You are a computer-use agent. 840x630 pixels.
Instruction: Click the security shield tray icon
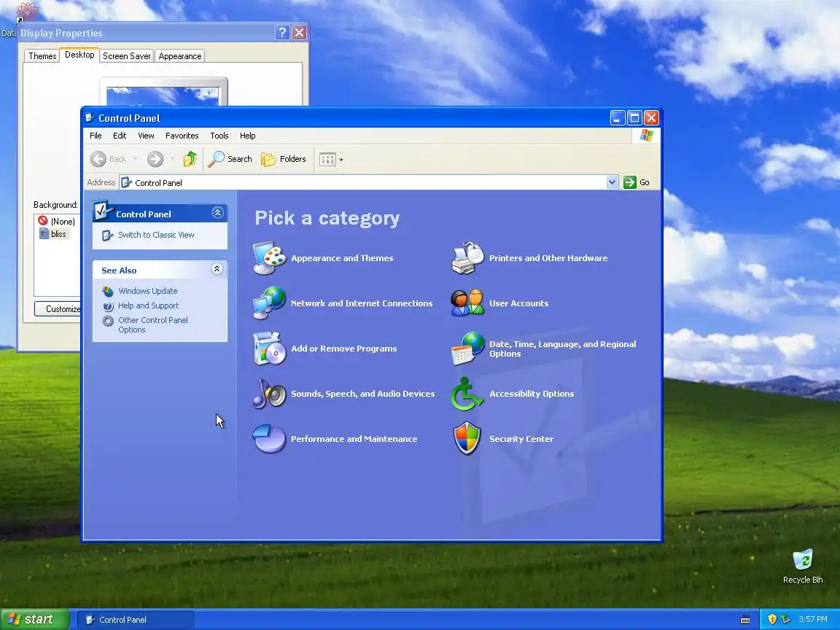pos(772,619)
